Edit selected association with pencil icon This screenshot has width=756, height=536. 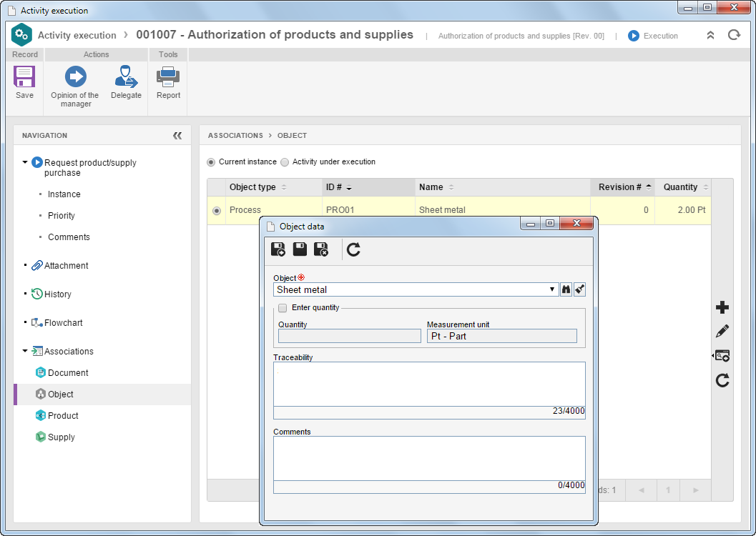(x=722, y=332)
